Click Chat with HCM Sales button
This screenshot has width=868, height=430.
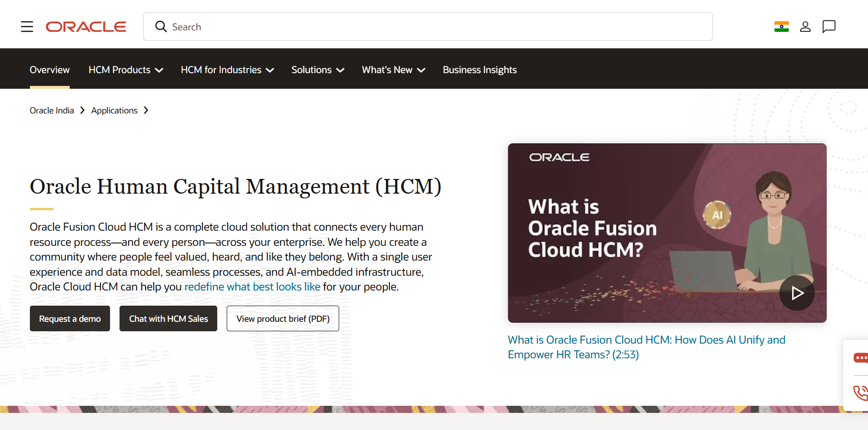point(168,318)
